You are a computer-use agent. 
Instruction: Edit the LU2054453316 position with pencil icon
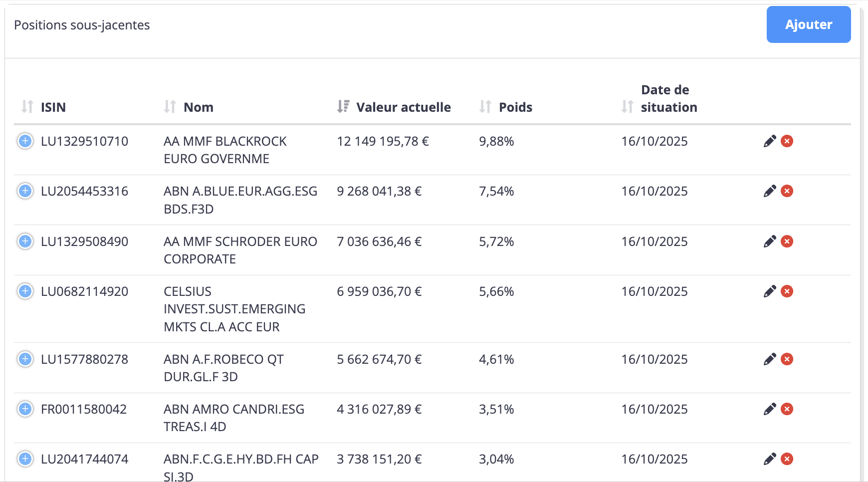(770, 191)
